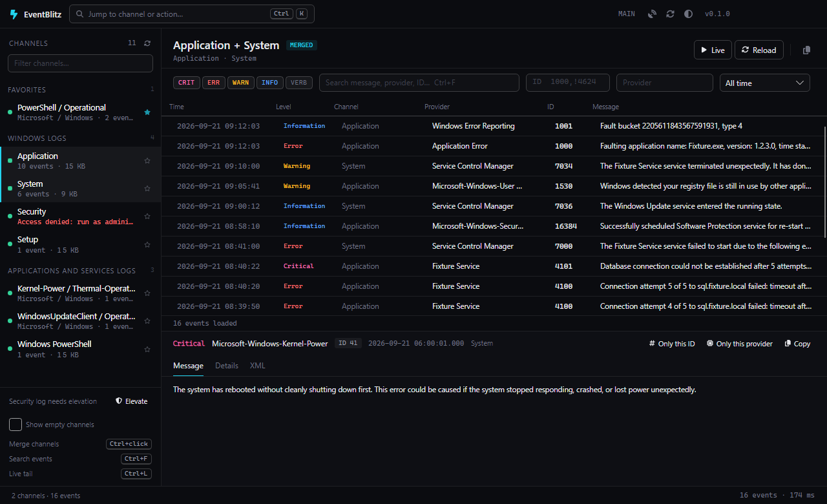The image size is (827, 504).
Task: Click the Elevate button for Security log
Action: pyautogui.click(x=131, y=401)
